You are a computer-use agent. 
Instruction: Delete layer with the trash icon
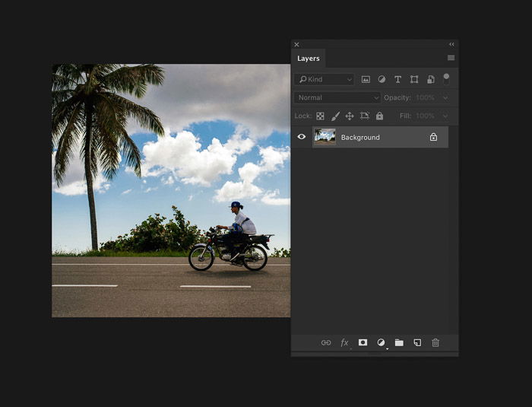(435, 343)
